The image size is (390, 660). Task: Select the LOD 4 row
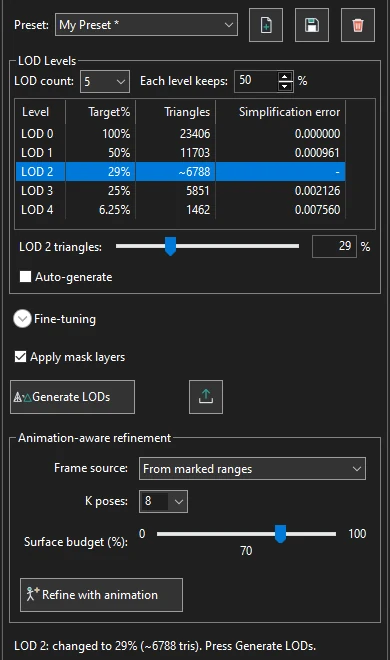tap(180, 210)
